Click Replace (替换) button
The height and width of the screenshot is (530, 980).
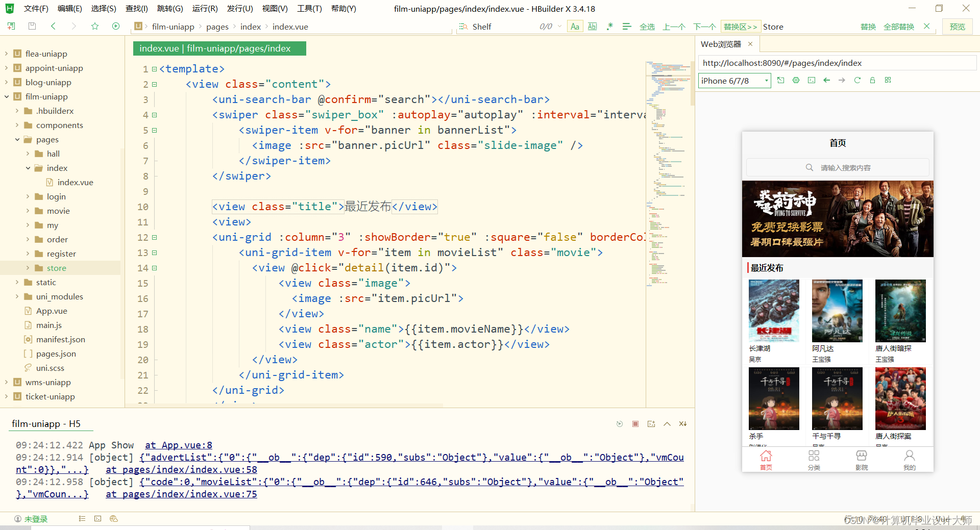868,27
